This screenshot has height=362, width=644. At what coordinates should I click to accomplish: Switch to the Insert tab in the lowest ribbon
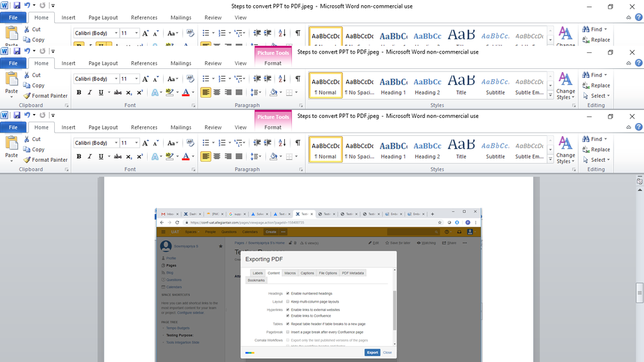pos(68,128)
